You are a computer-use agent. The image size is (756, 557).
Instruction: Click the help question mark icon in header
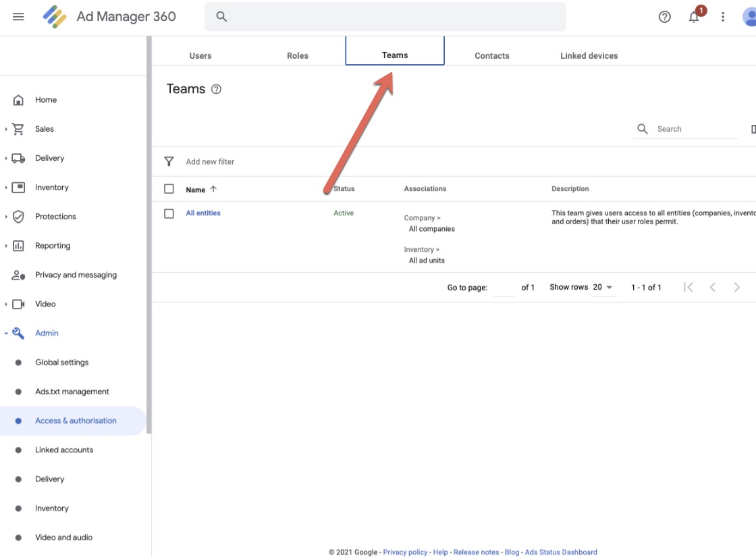click(x=665, y=17)
